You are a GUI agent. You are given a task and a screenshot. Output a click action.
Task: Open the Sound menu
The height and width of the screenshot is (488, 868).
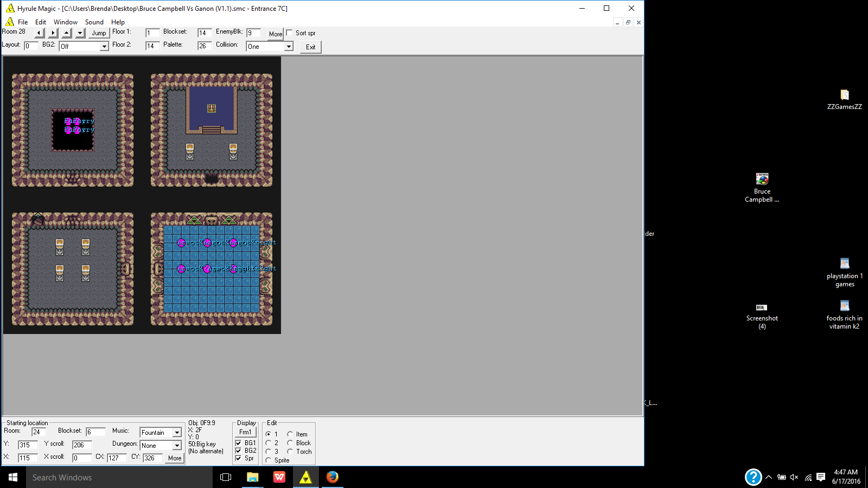click(x=94, y=22)
